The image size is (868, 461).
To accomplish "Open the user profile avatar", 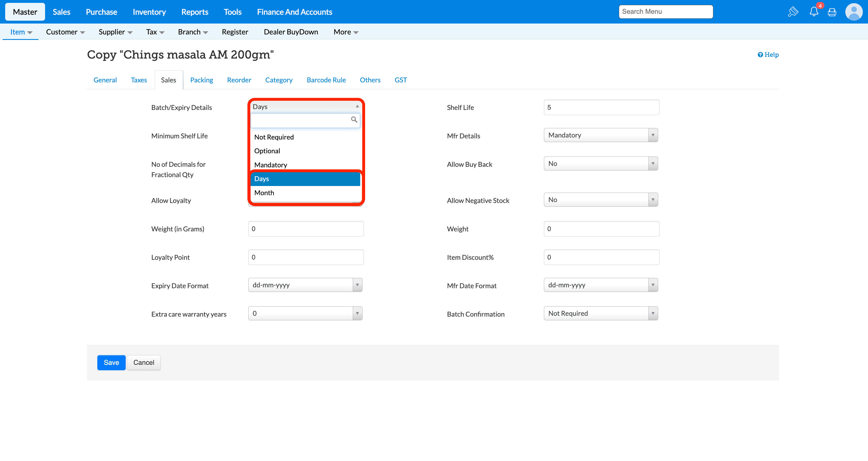I will coord(854,12).
